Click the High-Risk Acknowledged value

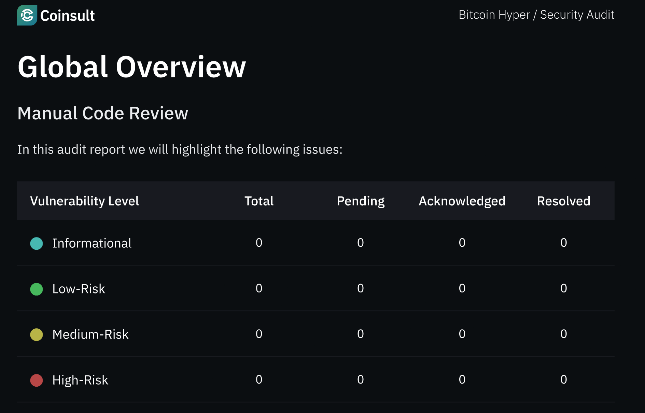[462, 379]
